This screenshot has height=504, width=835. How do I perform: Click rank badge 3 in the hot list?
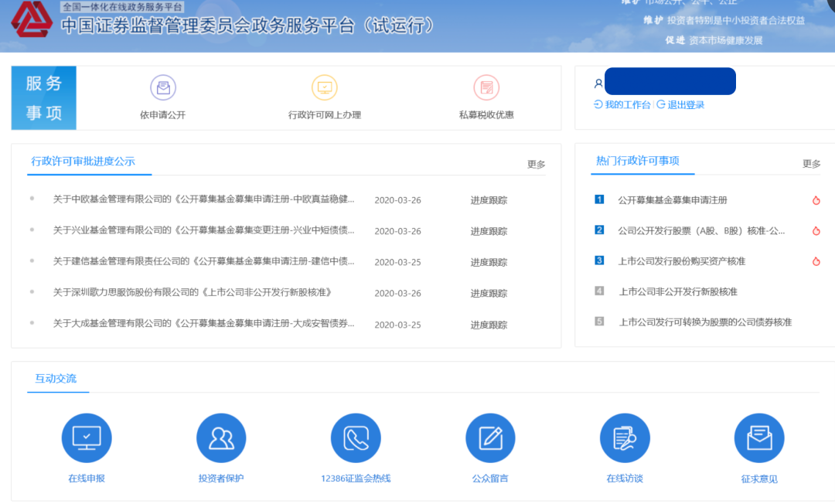click(x=599, y=261)
